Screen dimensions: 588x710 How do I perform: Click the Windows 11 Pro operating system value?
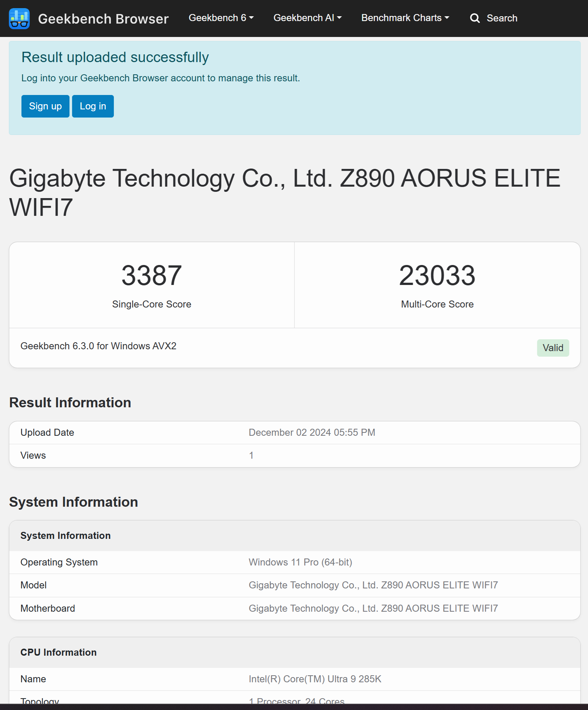point(300,562)
